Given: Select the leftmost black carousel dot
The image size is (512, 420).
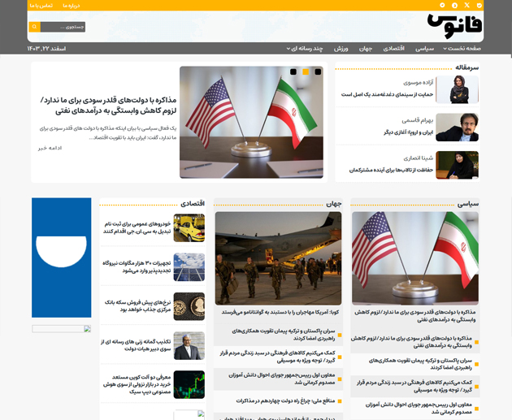Looking at the screenshot, I should point(293,71).
